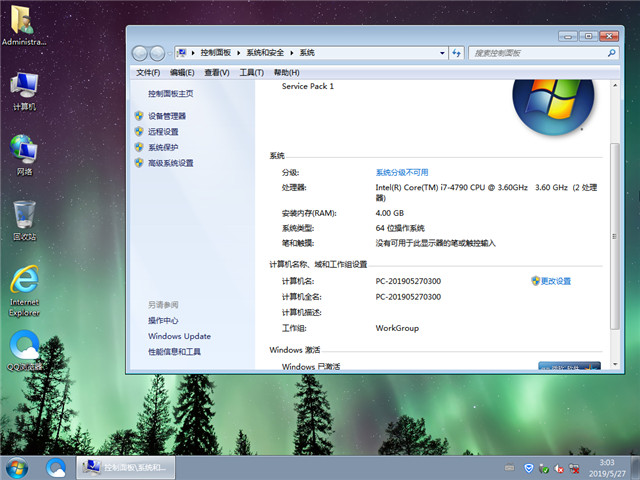Screen dimensions: 640x480
Task: Click the Back navigation button
Action: coord(140,53)
